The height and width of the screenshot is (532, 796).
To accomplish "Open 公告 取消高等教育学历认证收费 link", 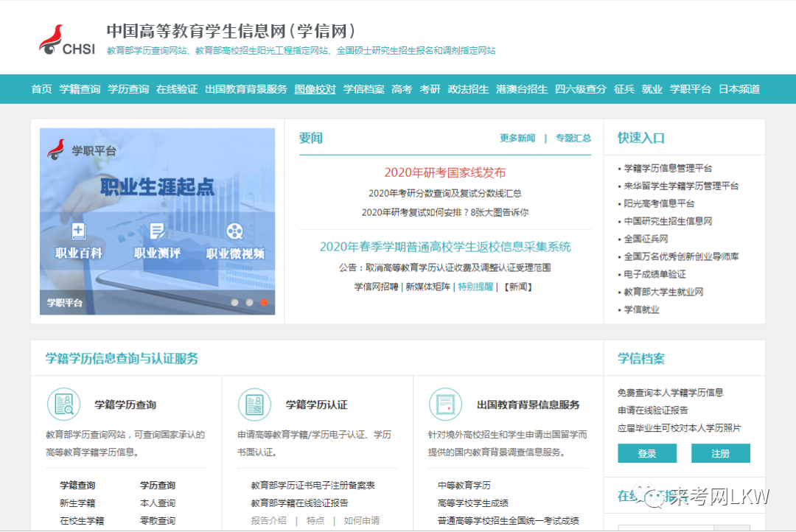I will pyautogui.click(x=444, y=267).
